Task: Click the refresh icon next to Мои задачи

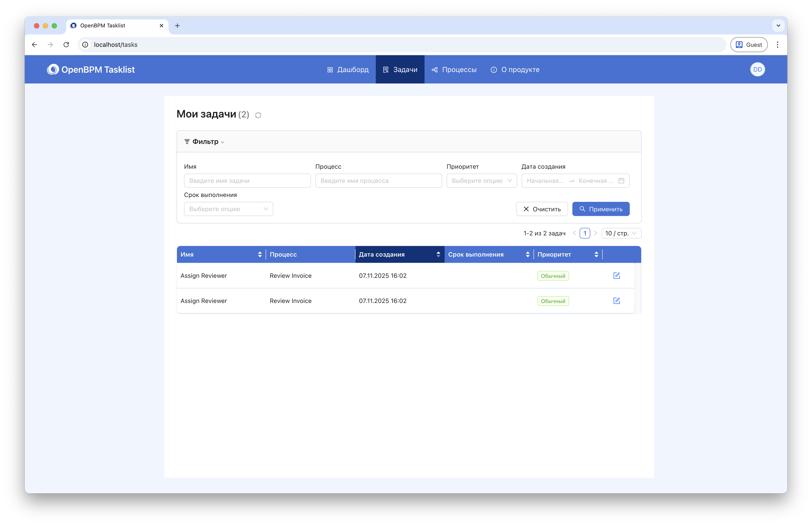Action: [x=258, y=115]
